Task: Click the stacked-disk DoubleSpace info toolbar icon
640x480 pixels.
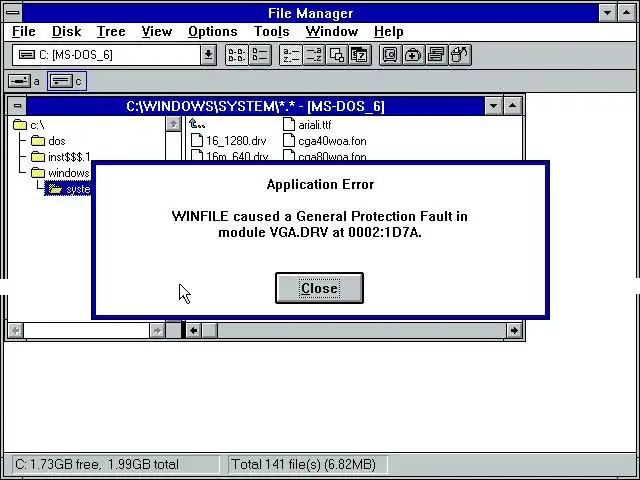Action: pos(436,55)
